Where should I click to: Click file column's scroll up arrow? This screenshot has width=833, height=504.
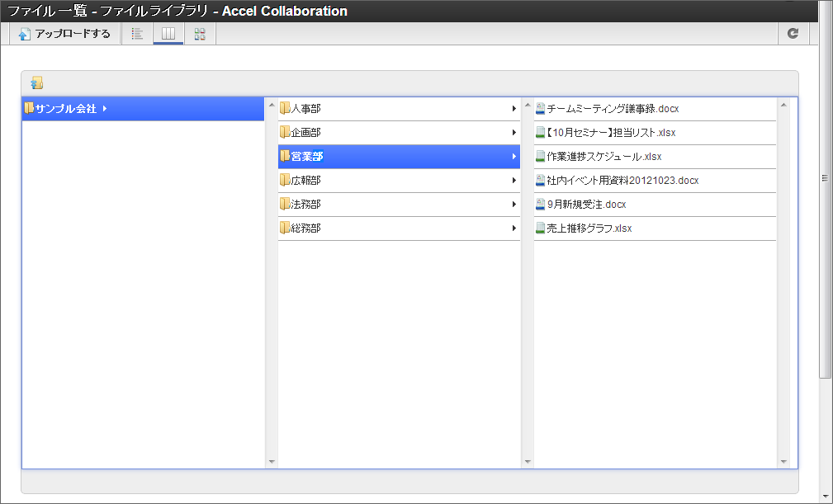[x=783, y=105]
